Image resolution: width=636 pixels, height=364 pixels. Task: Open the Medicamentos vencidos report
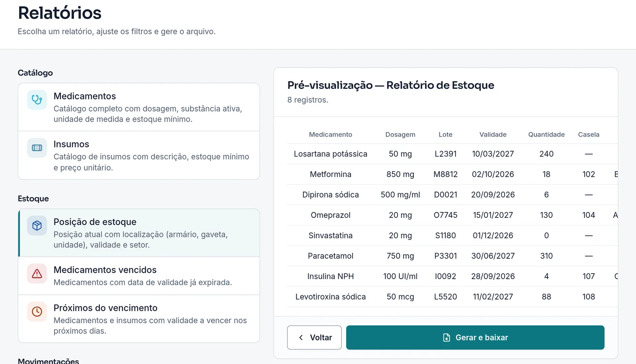tap(139, 276)
